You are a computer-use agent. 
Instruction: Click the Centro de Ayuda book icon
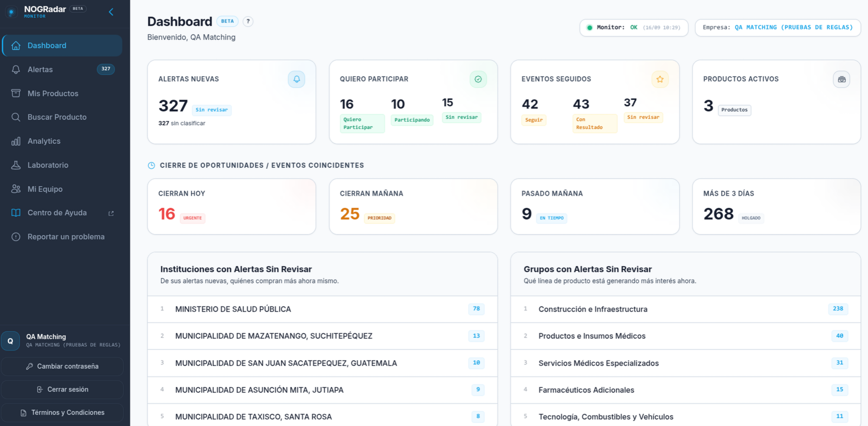[16, 213]
